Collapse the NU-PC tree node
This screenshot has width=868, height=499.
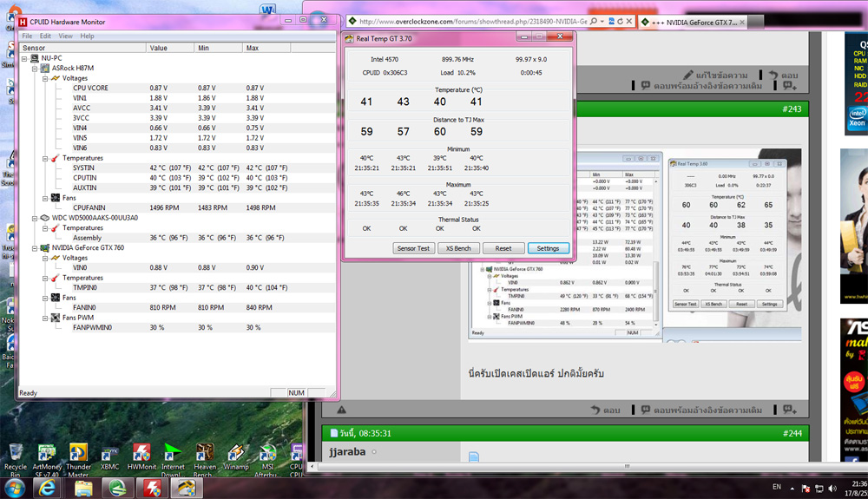[x=25, y=58]
